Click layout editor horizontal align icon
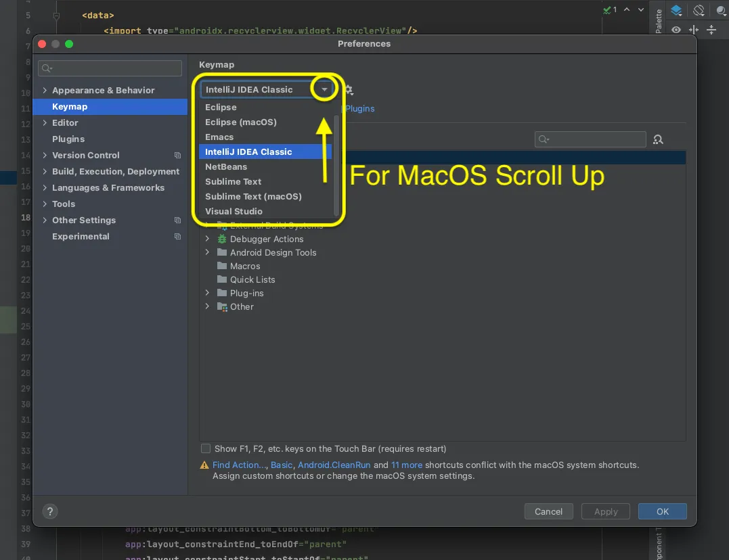This screenshot has height=560, width=729. click(694, 30)
